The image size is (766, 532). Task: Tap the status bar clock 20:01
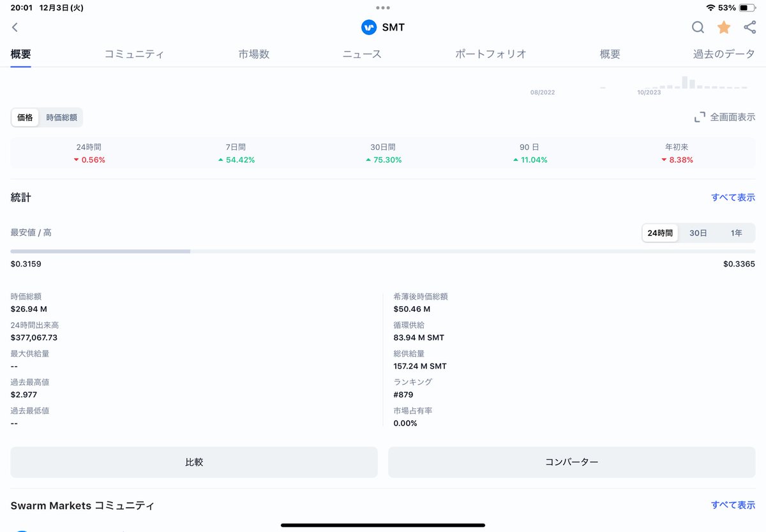point(21,8)
